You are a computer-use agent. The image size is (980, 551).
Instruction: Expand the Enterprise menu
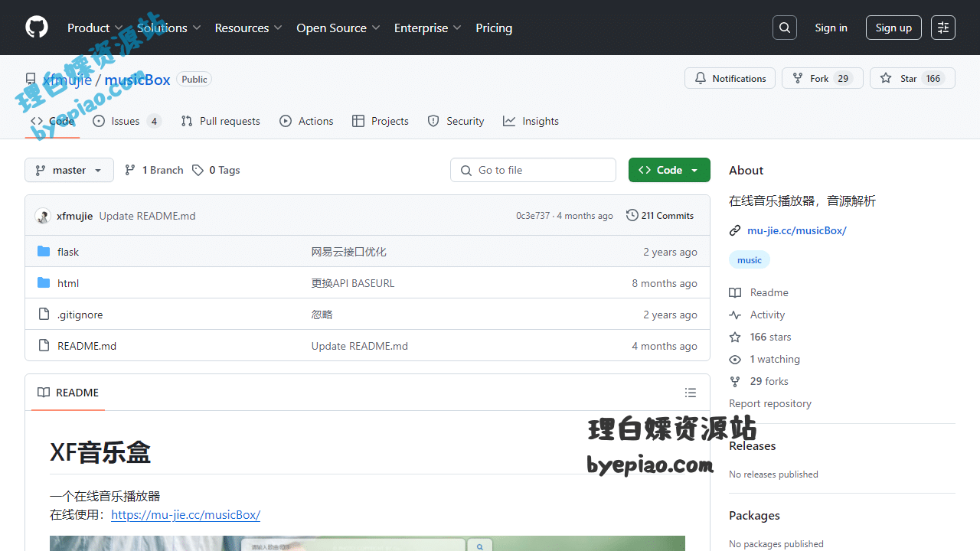click(428, 28)
